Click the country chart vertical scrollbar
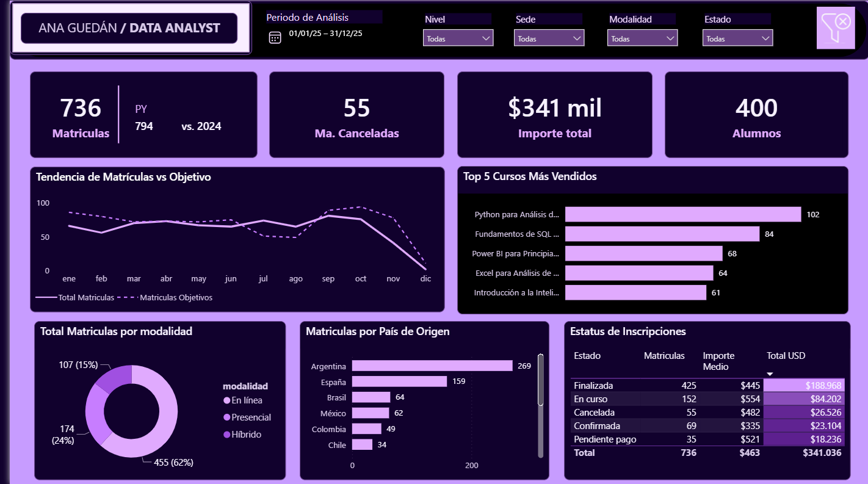The height and width of the screenshot is (484, 868). (x=540, y=379)
